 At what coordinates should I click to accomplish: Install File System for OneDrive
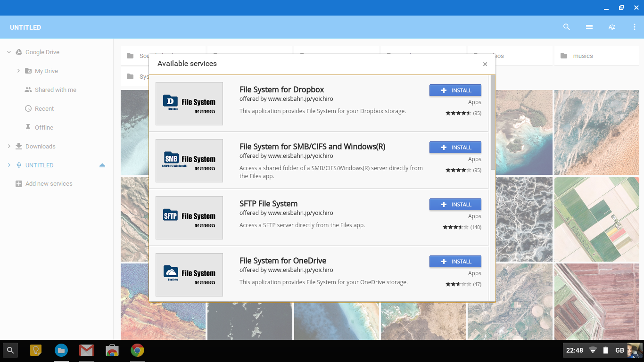(455, 262)
